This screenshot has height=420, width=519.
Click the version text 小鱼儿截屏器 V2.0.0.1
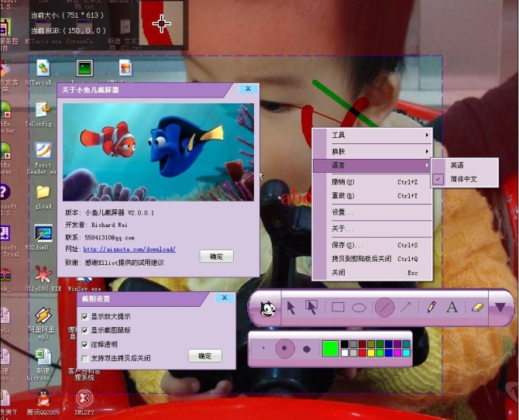119,212
